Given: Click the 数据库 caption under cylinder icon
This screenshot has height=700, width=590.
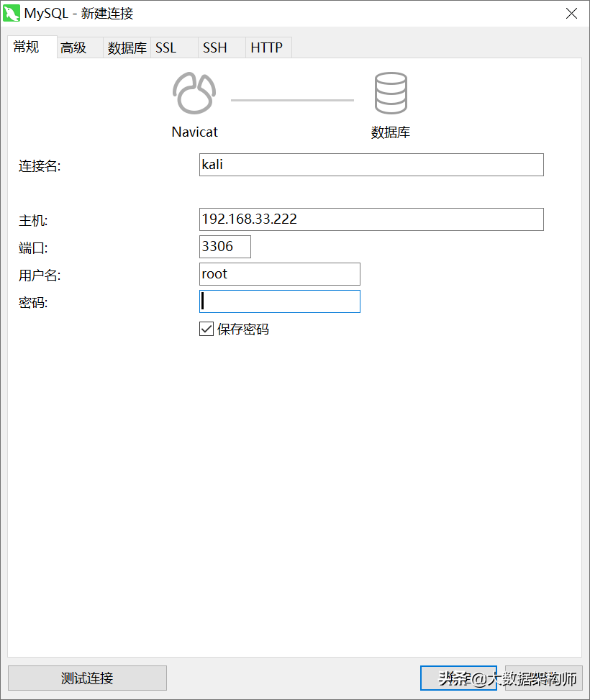Looking at the screenshot, I should coord(391,132).
